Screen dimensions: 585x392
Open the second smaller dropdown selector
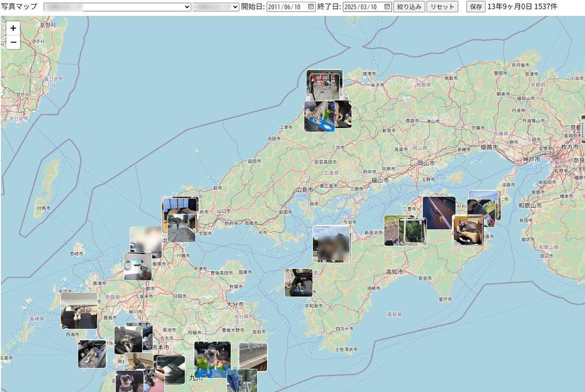click(x=216, y=6)
